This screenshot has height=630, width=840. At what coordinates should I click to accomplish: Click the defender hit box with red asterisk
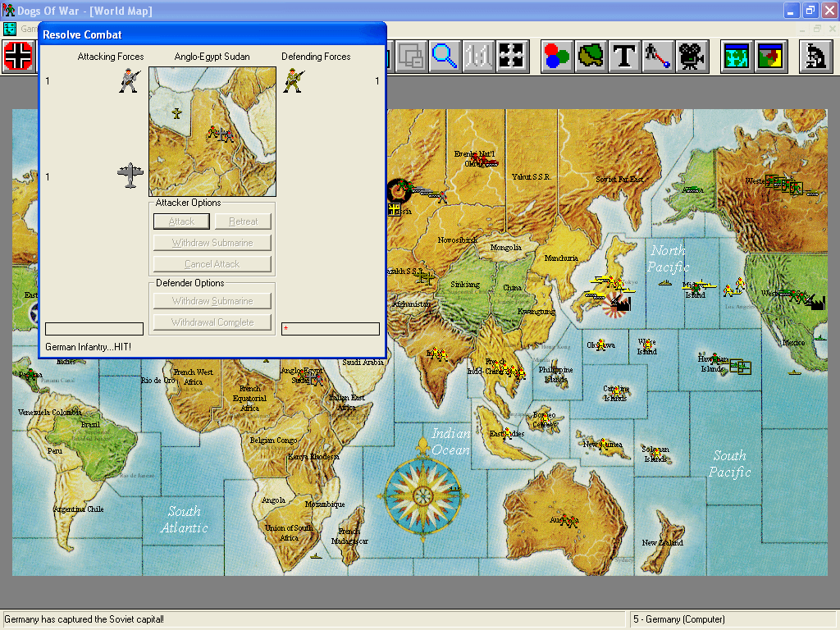(331, 329)
